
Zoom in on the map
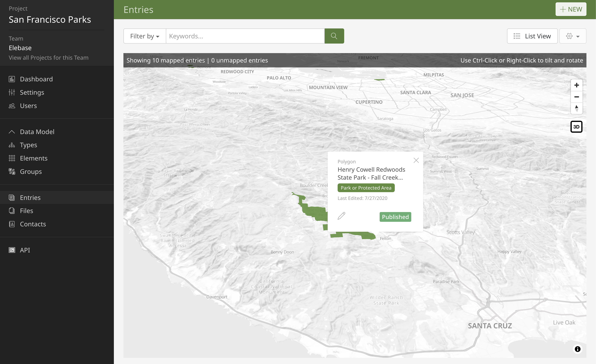[576, 85]
